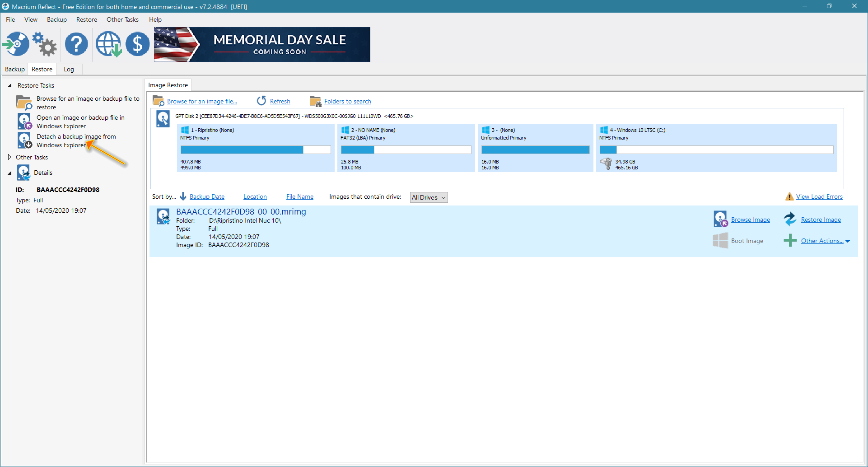
Task: Click Browse for an image or backup file to restore
Action: [88, 103]
